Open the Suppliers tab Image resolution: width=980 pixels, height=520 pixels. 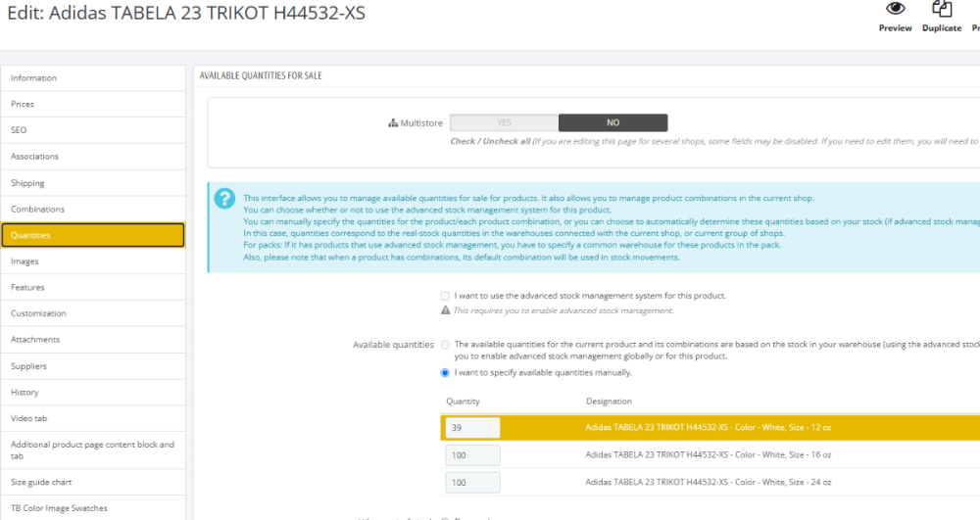point(93,366)
